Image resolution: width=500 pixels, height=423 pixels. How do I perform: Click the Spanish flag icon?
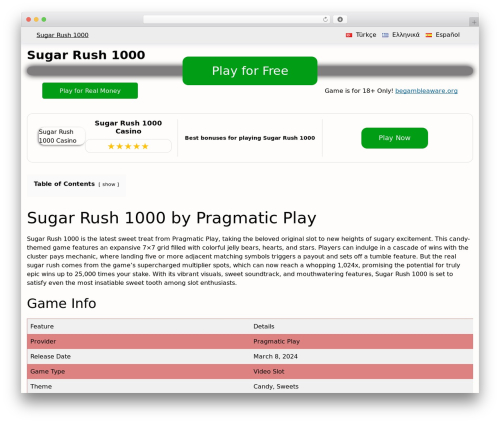tap(429, 35)
